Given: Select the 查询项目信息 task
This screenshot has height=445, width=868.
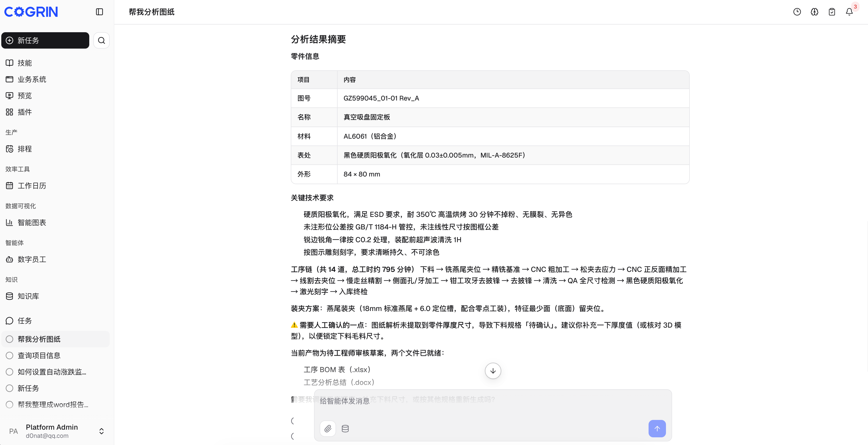Looking at the screenshot, I should tap(55, 355).
